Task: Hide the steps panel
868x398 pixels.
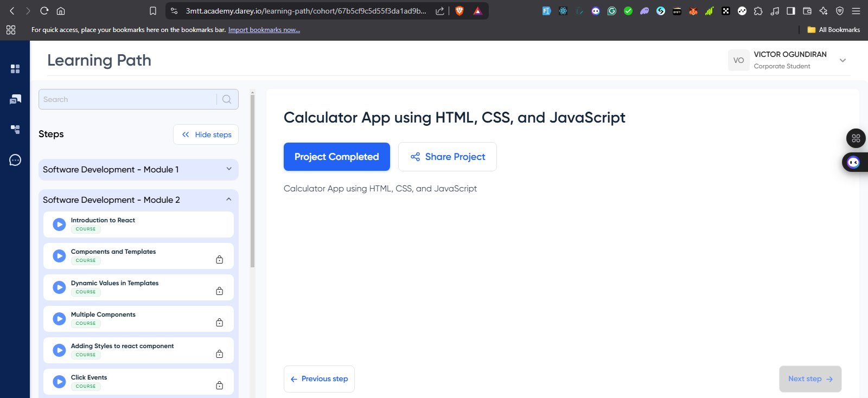Action: [x=206, y=134]
